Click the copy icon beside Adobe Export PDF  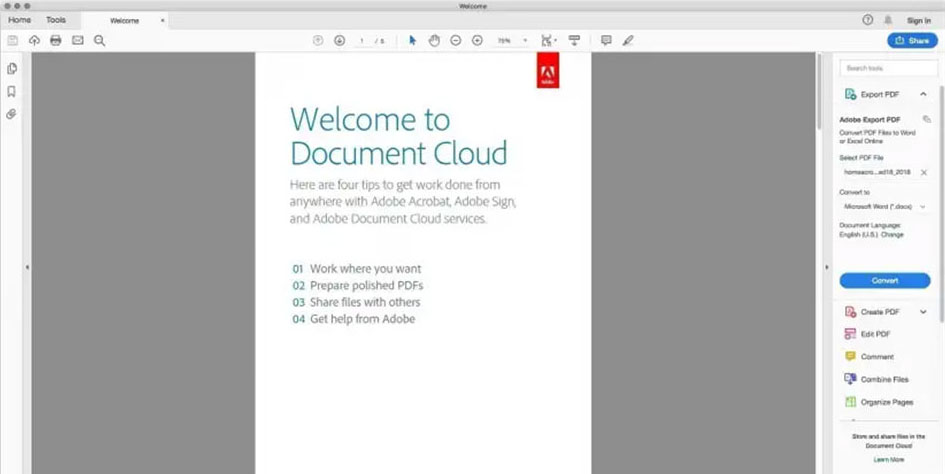(926, 119)
